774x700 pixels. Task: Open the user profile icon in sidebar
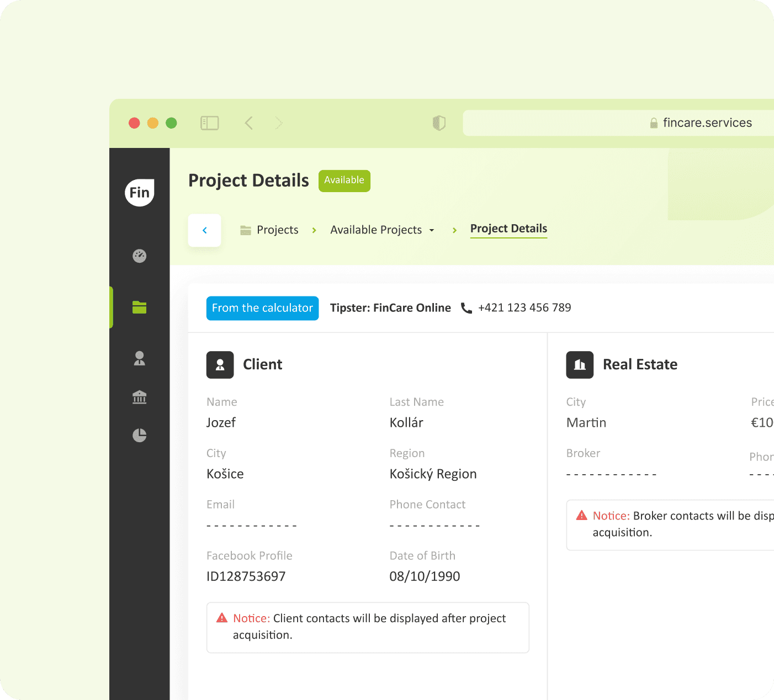140,358
